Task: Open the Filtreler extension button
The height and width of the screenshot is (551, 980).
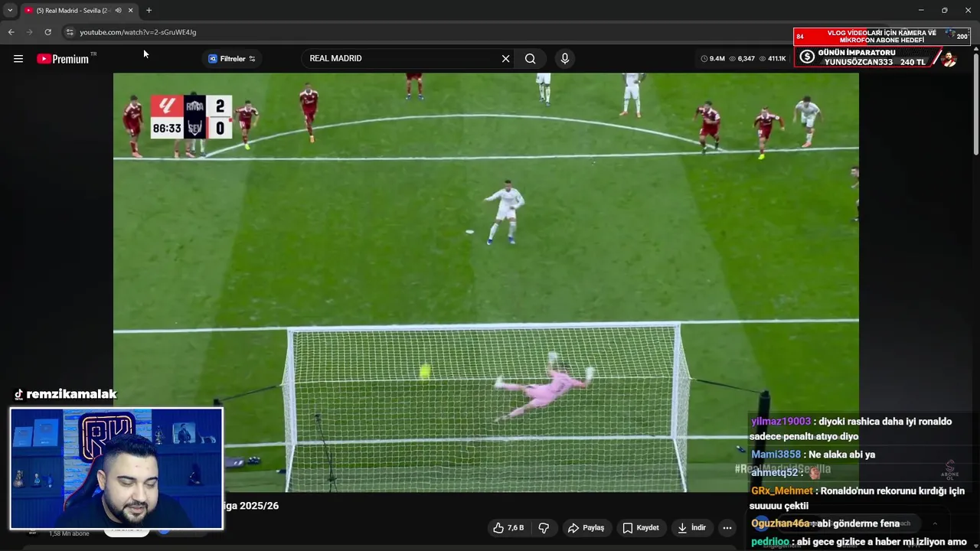Action: point(232,59)
